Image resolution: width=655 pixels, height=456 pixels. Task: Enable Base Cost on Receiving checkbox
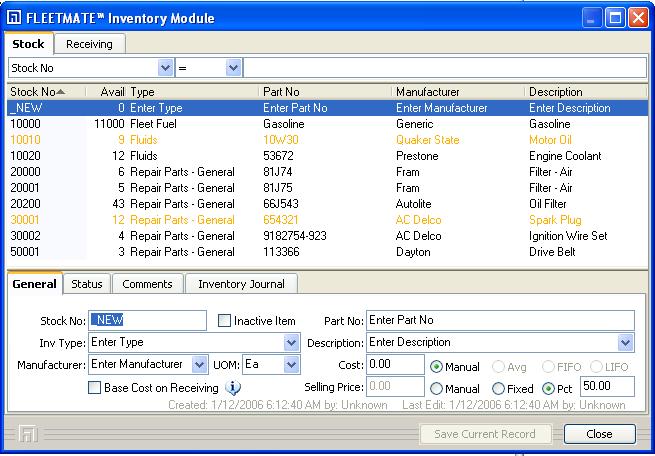94,388
